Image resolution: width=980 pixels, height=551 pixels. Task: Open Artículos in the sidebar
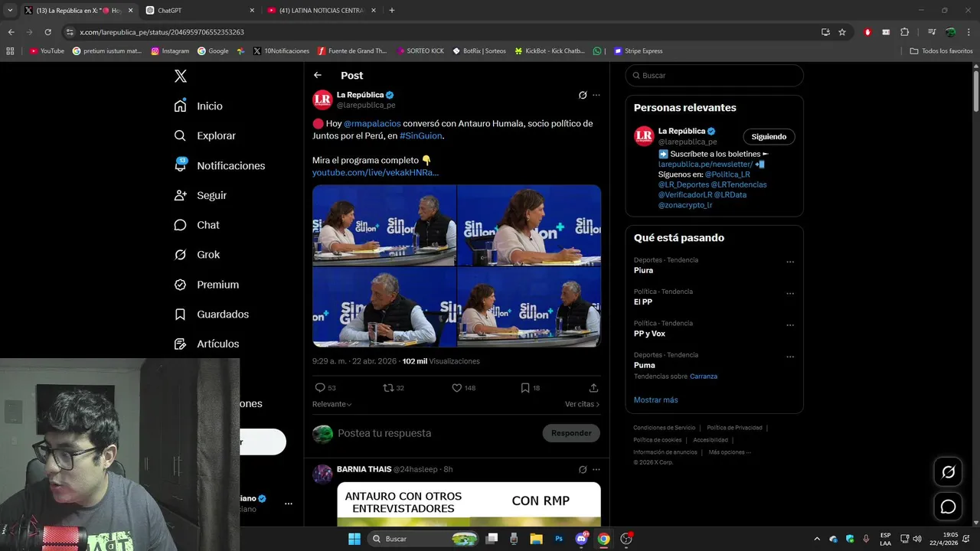206,344
